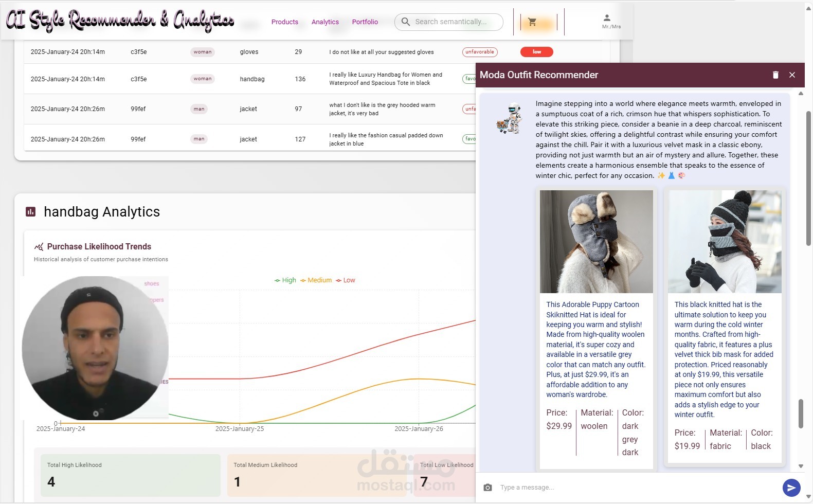The height and width of the screenshot is (504, 813).
Task: Click the '2025-January-25' axis label on chart
Action: [240, 429]
